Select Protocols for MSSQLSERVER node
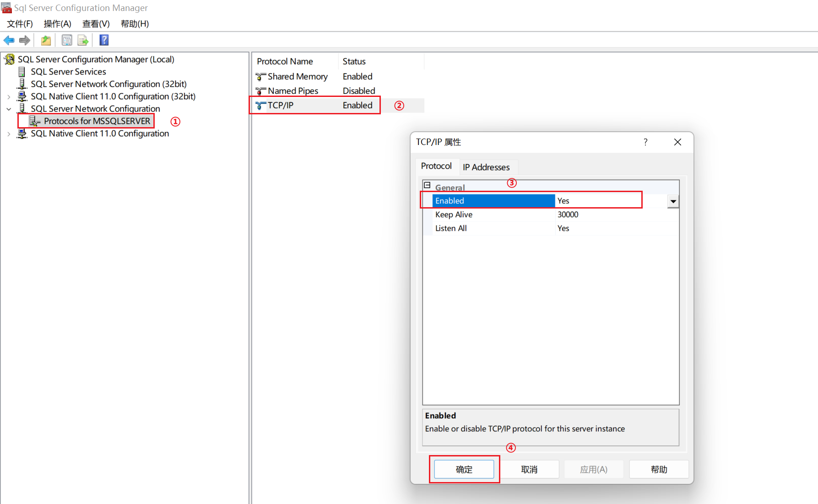 click(97, 121)
